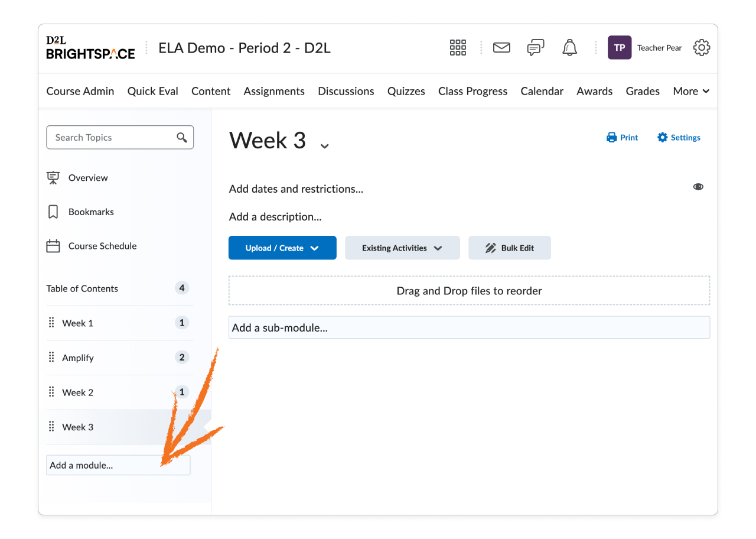Open the message alerts envelope icon

click(501, 48)
